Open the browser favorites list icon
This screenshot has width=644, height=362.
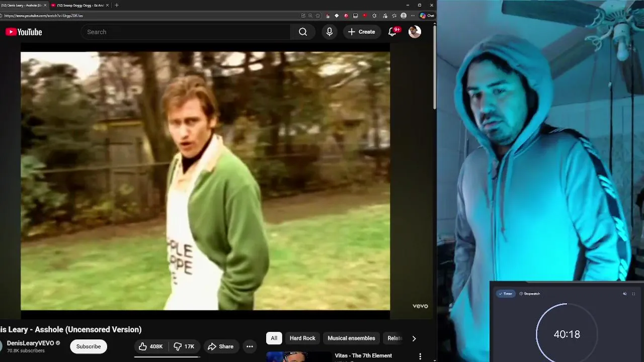tap(394, 16)
